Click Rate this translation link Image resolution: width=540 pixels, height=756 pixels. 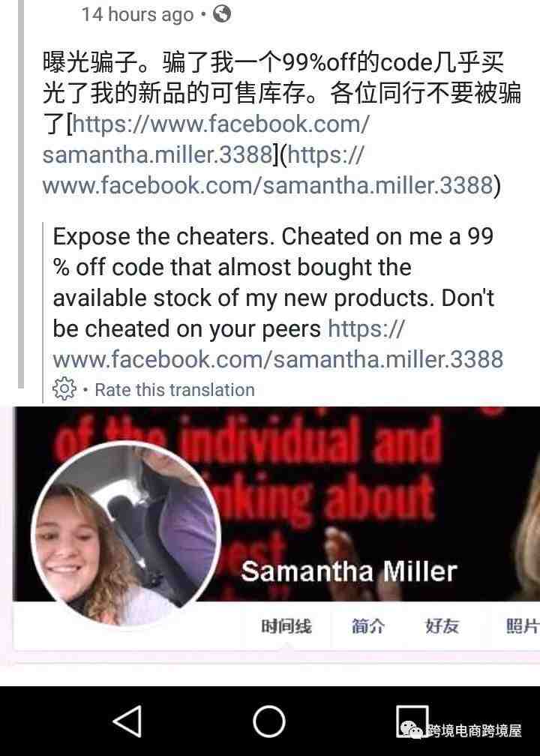tap(175, 389)
